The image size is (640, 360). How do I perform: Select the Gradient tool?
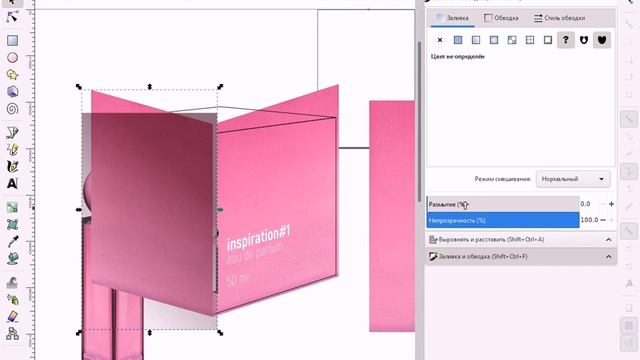pos(12,207)
